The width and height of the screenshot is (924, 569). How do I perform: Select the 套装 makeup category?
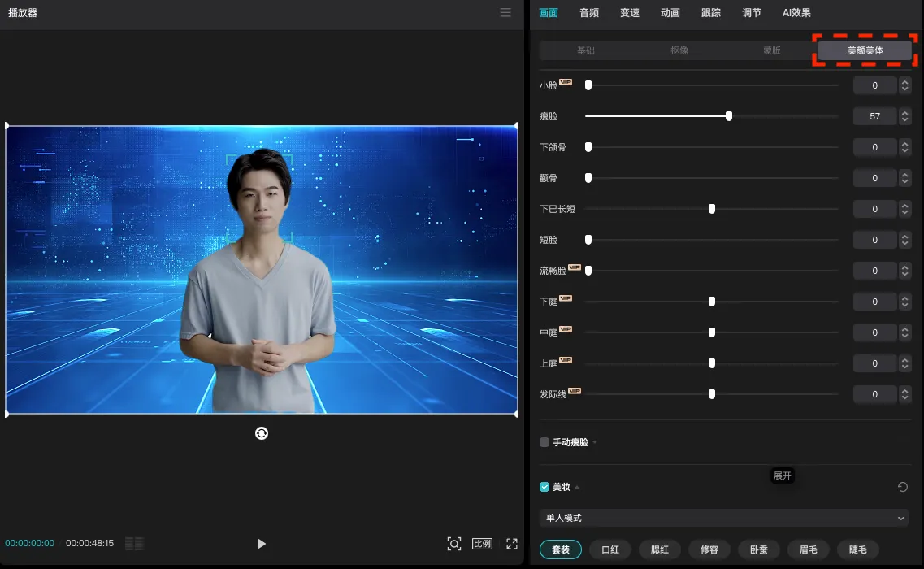[x=561, y=549]
